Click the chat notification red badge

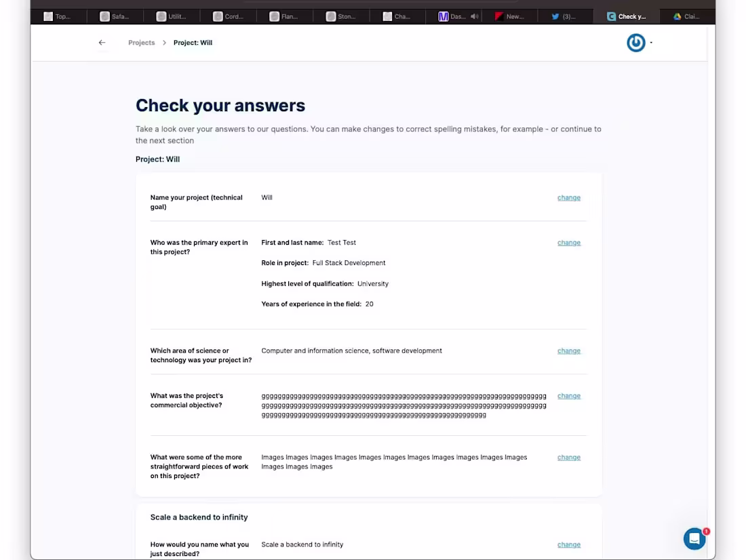click(706, 531)
